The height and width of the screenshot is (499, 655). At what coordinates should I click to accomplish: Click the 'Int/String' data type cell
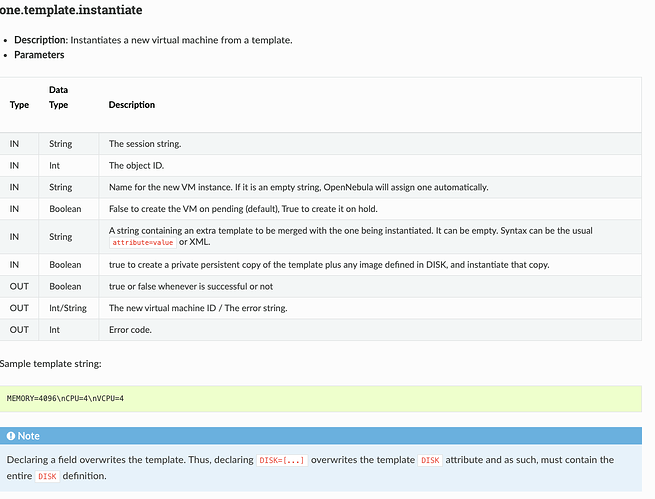[x=68, y=309]
